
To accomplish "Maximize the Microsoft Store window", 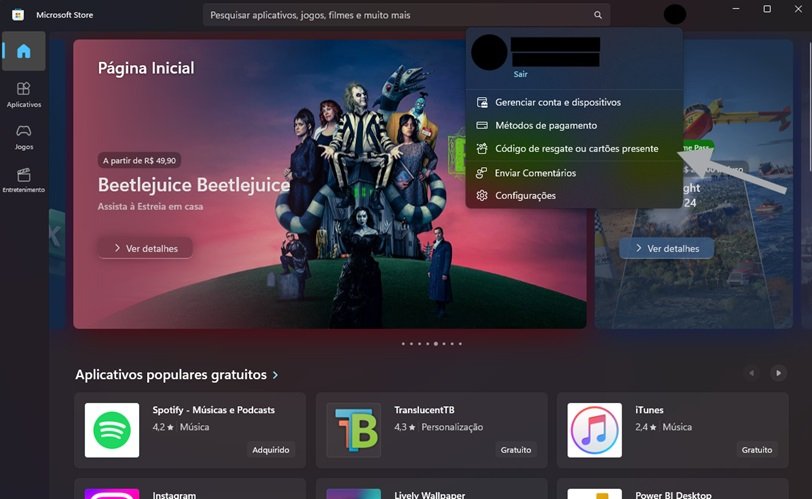I will click(x=767, y=9).
